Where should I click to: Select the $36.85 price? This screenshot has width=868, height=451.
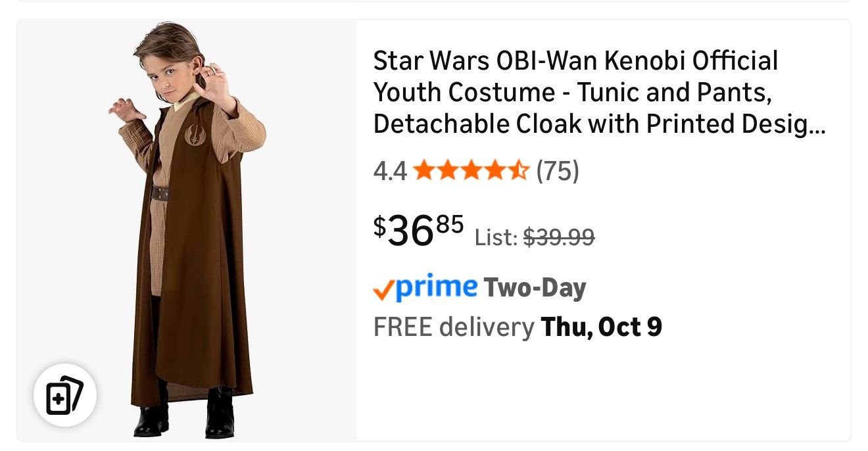418,229
